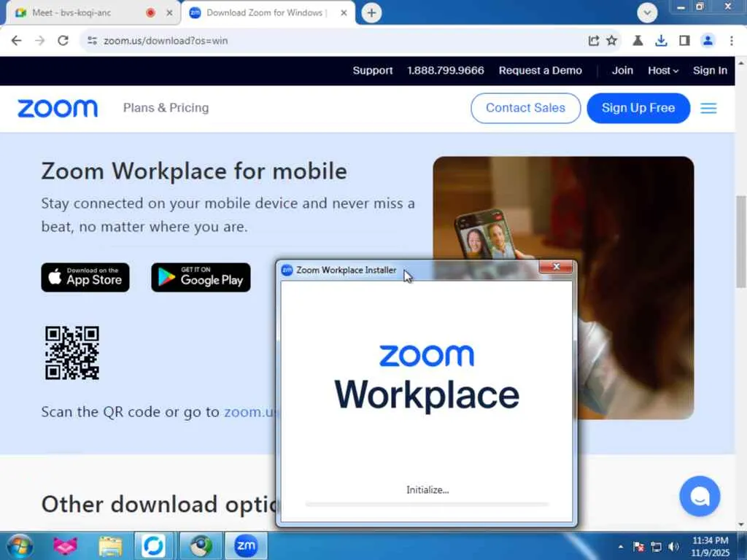This screenshot has width=747, height=560.
Task: Open the pink fox taskbar app
Action: point(65,545)
